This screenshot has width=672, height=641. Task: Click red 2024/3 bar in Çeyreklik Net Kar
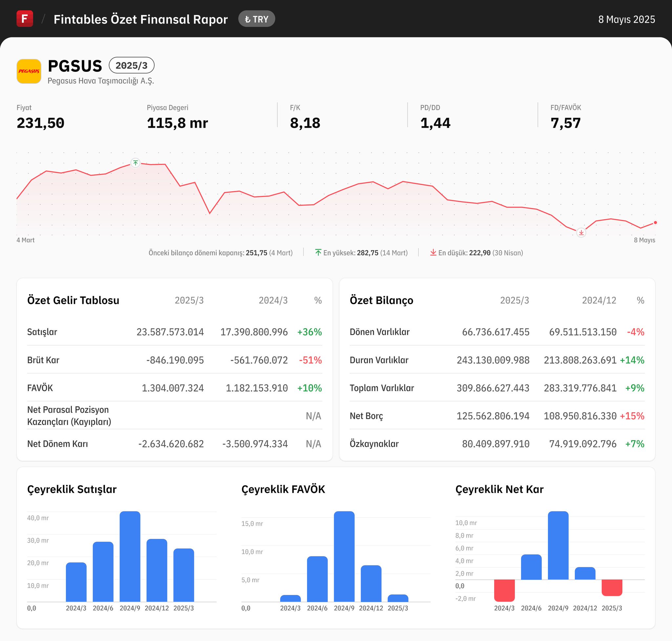pos(504,590)
